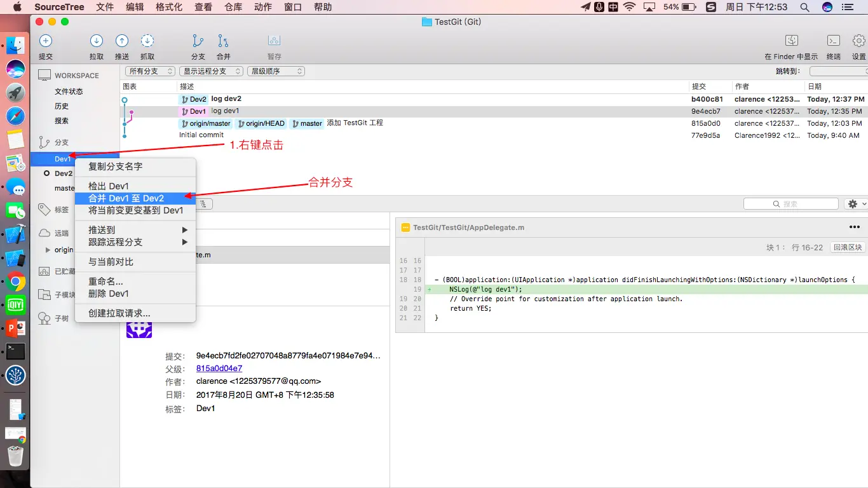Click the 暂存 (stash) toolbar icon
Image resolution: width=868 pixels, height=488 pixels.
pyautogui.click(x=275, y=41)
